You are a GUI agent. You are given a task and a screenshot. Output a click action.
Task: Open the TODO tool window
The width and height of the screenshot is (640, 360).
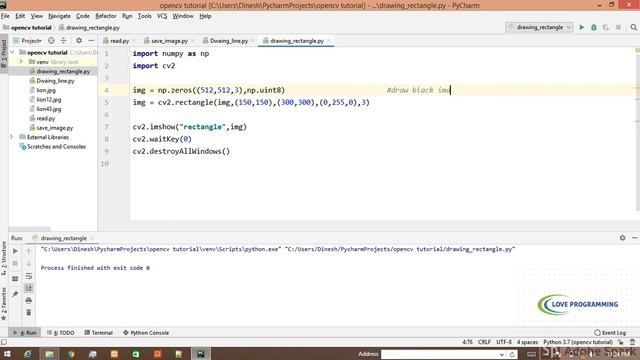coord(61,333)
